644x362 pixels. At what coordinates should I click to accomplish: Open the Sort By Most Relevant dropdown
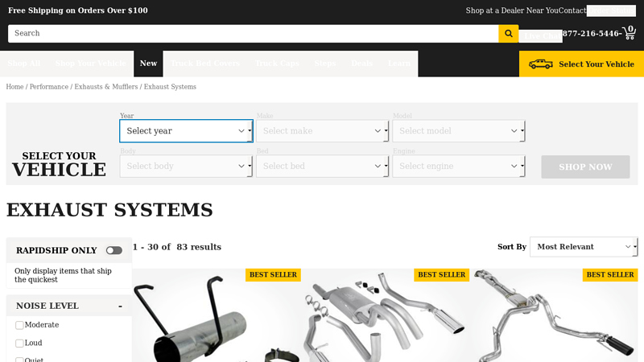(x=584, y=247)
